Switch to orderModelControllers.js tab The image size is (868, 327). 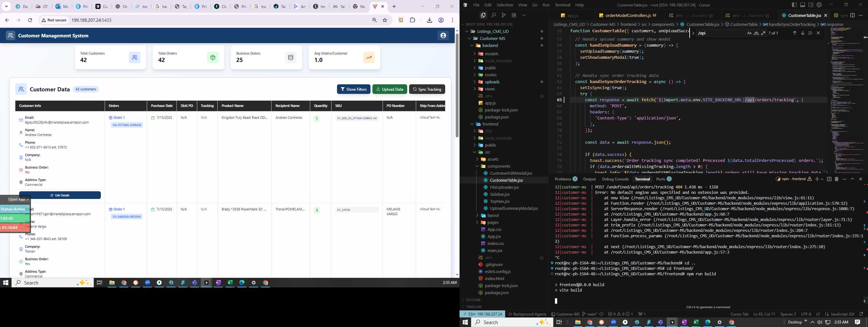627,16
